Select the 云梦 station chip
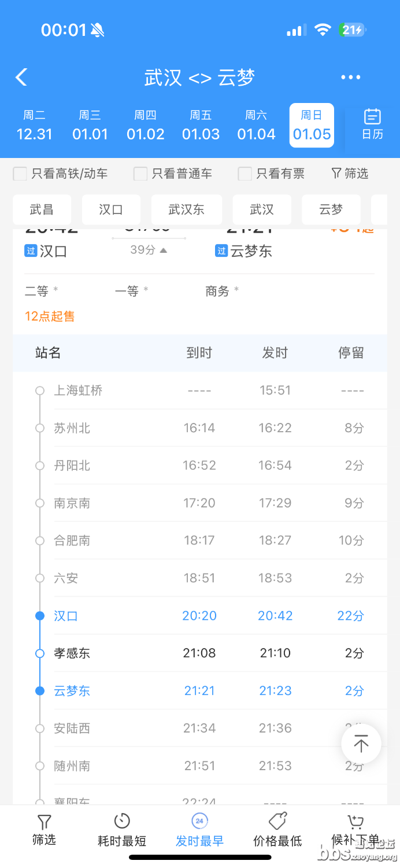The image size is (400, 868). (331, 209)
